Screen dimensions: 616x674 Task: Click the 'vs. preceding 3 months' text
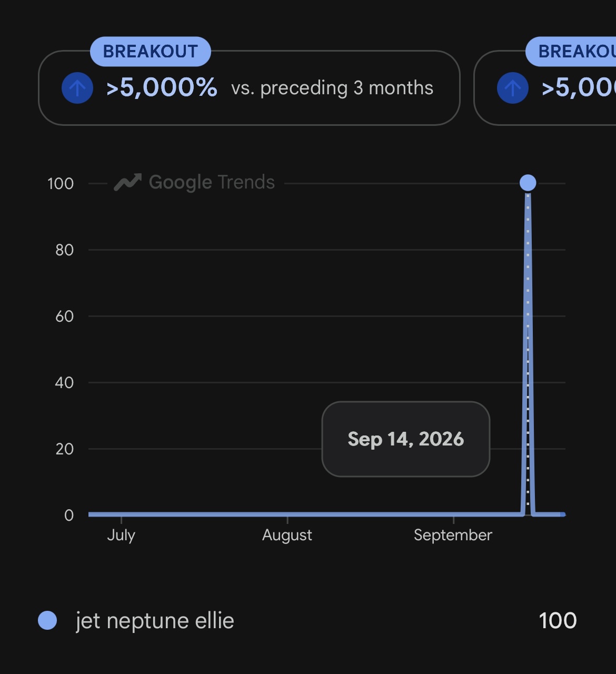[332, 88]
